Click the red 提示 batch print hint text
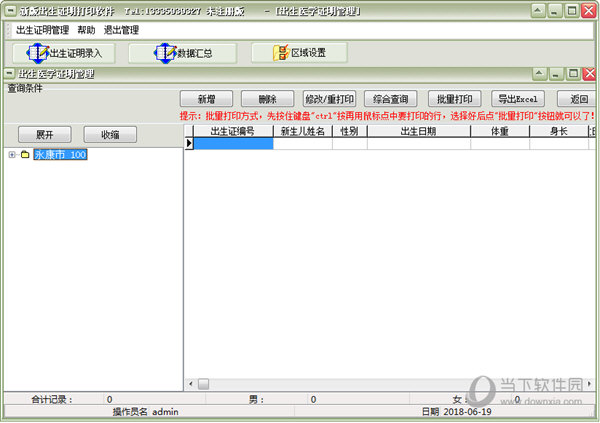600x423 pixels. coord(387,116)
